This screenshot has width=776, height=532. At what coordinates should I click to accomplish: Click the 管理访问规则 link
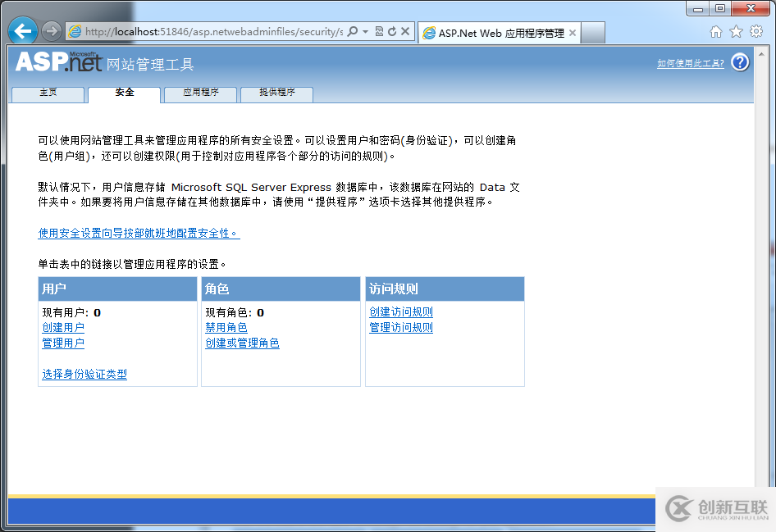click(x=401, y=327)
